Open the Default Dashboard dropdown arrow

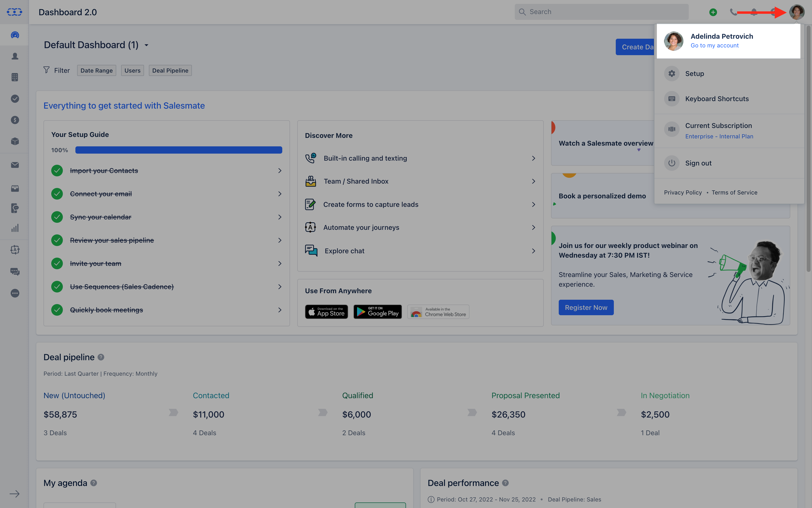(146, 45)
